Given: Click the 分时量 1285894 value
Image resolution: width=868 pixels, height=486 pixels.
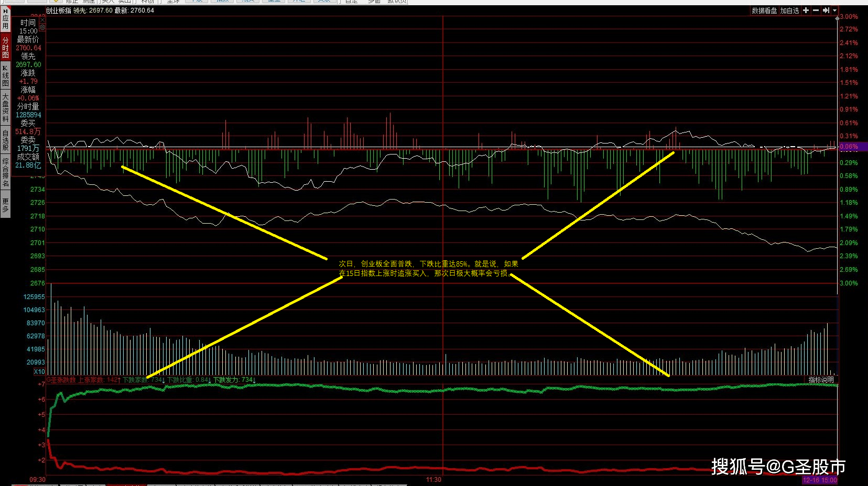Looking at the screenshot, I should click(x=28, y=115).
